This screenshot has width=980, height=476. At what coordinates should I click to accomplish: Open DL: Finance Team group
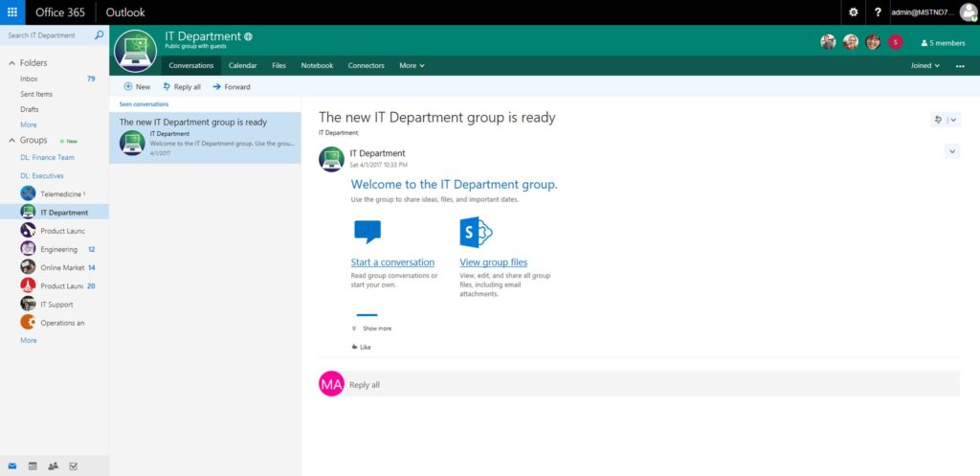(47, 158)
